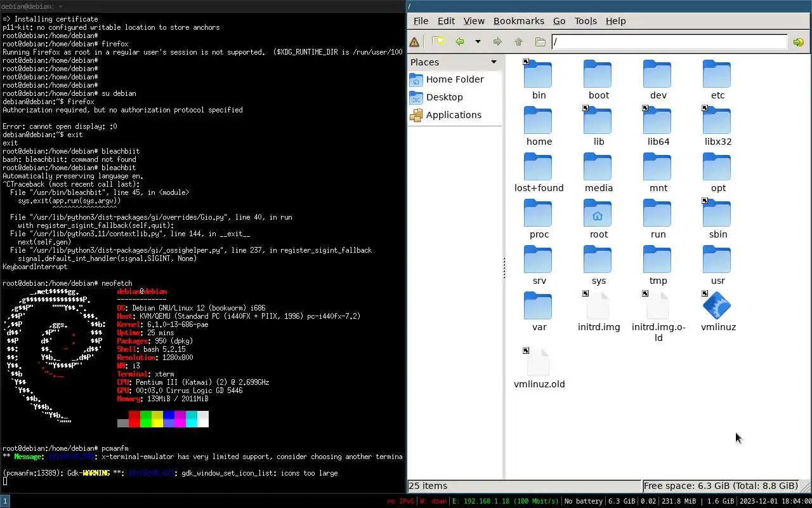Click the 25 items status text
This screenshot has height=508, width=812.
pyautogui.click(x=428, y=486)
